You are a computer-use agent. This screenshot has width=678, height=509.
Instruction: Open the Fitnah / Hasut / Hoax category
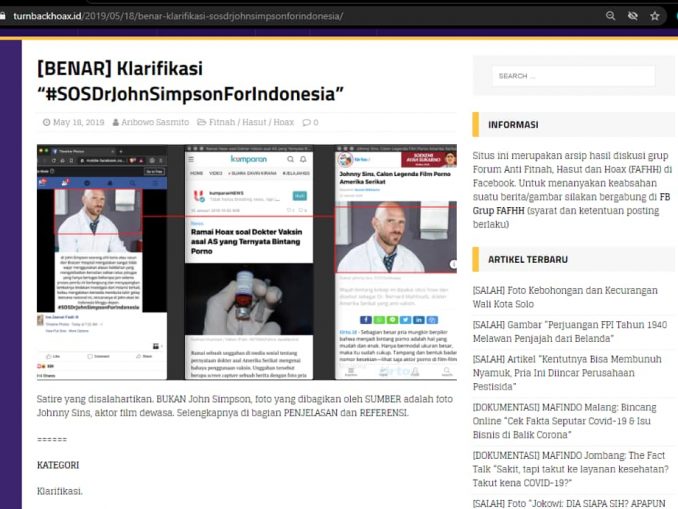click(x=251, y=122)
